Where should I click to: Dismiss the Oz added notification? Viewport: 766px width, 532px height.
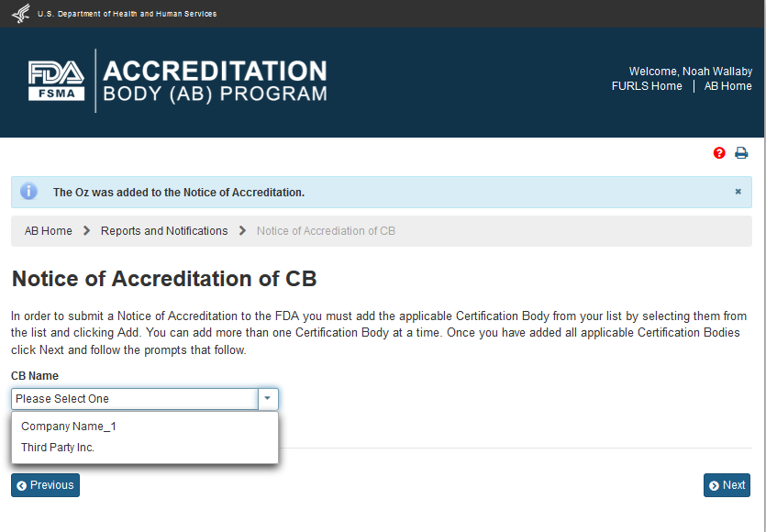click(738, 192)
